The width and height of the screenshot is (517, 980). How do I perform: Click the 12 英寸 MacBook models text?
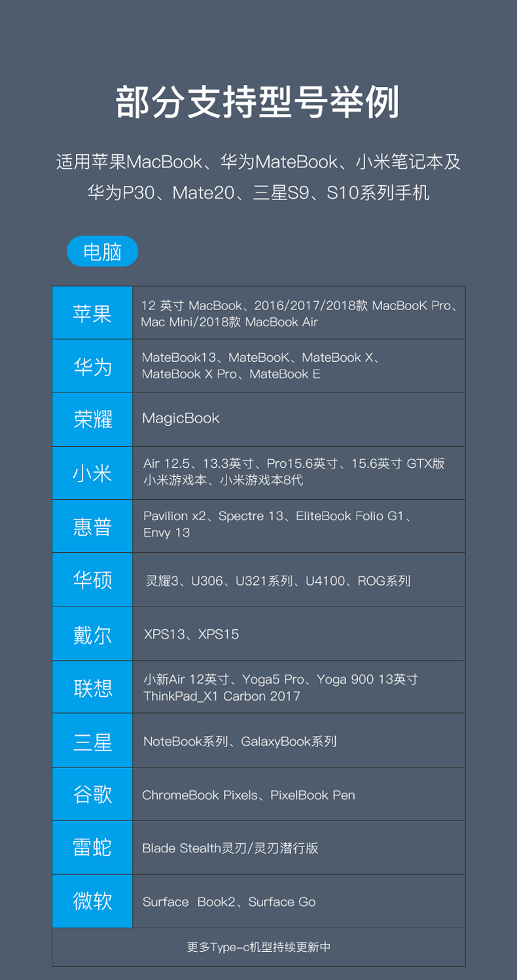point(299,313)
